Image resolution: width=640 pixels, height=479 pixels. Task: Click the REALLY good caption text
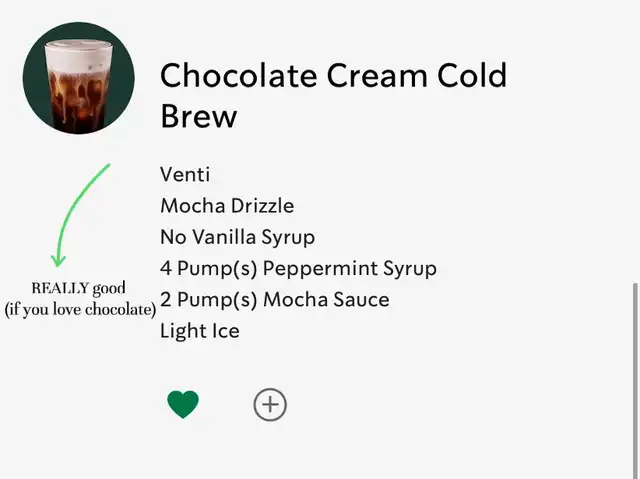click(78, 288)
